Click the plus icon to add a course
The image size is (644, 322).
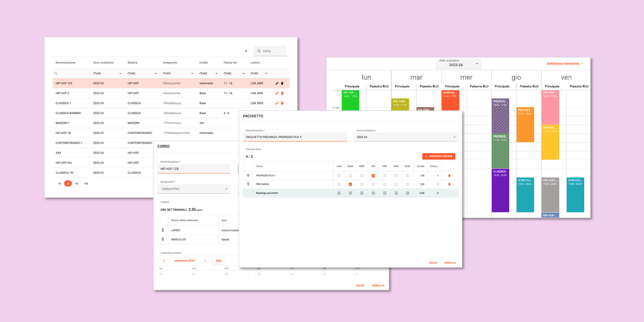point(246,51)
